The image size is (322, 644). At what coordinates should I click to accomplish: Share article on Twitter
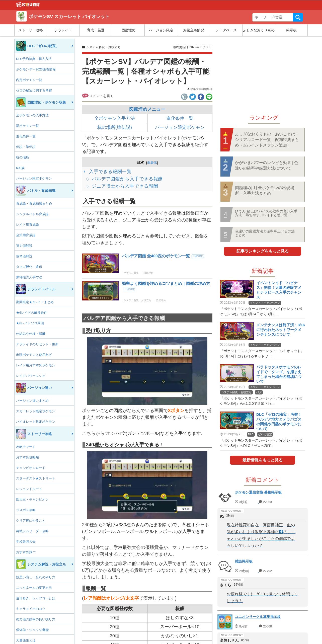coord(193,97)
